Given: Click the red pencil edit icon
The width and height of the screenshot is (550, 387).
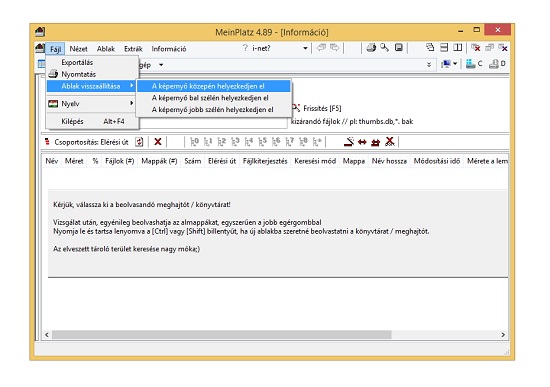Looking at the screenshot, I should (x=349, y=142).
